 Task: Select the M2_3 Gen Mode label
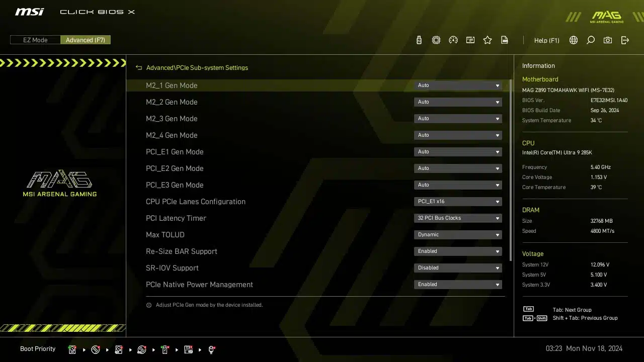(172, 119)
